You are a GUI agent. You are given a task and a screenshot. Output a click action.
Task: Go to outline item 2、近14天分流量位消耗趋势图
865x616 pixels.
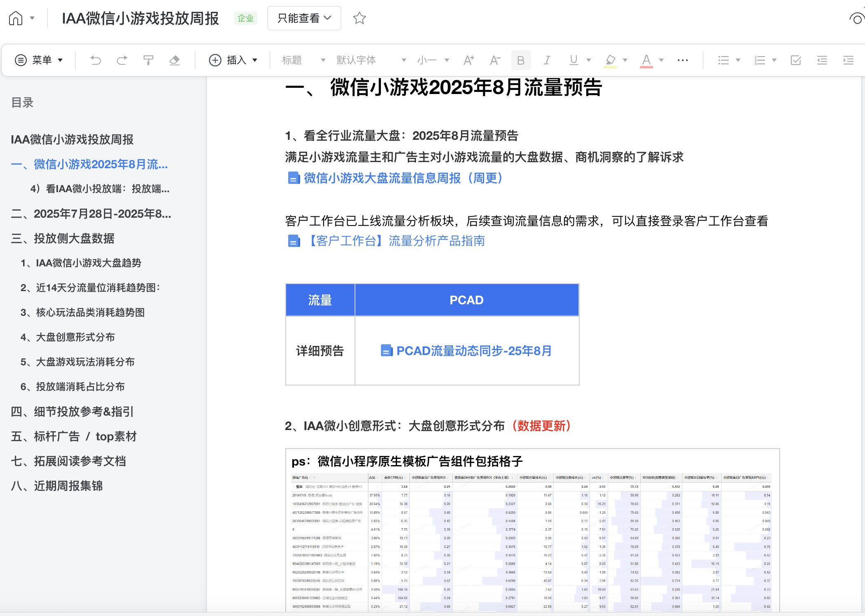(90, 288)
